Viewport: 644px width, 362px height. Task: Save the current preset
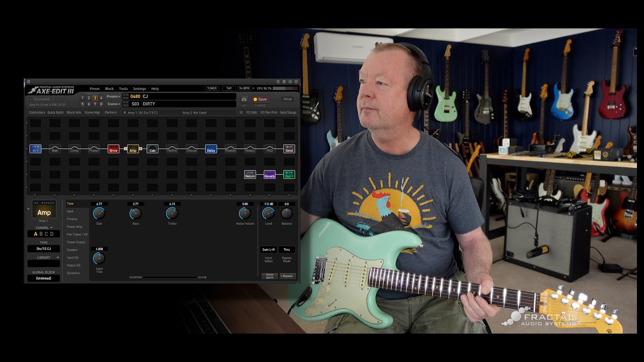point(261,99)
